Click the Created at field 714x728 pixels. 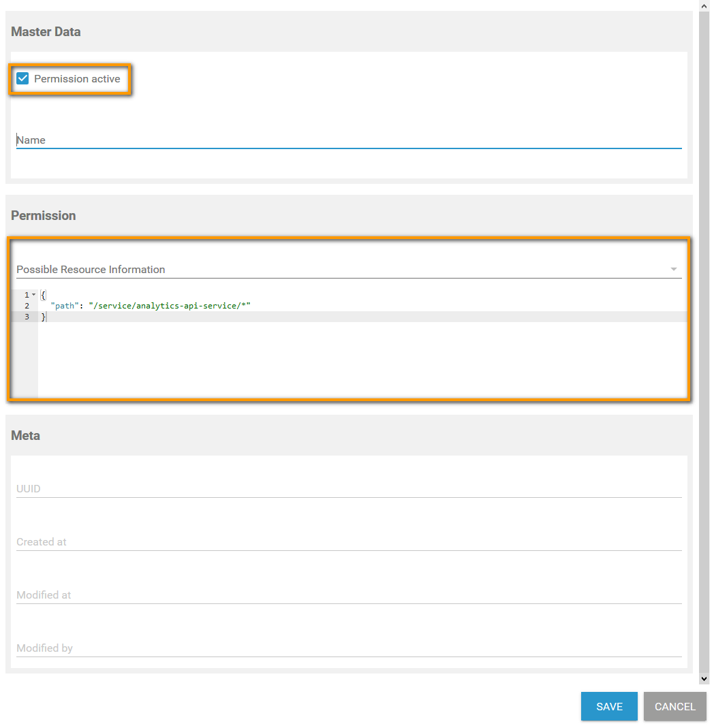coord(348,542)
